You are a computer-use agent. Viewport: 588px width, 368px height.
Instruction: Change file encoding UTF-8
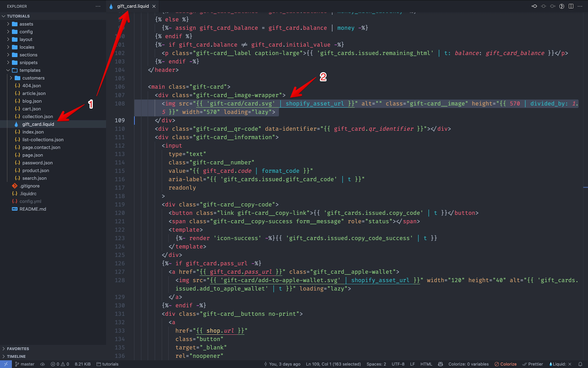[398, 364]
